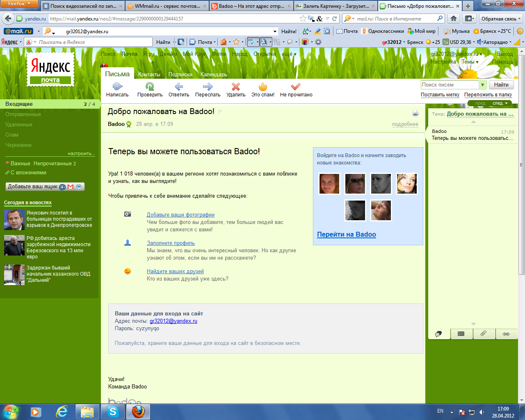525x420 pixels.
Task: Click the Добавьте ваш ящик button
Action: coord(45,187)
